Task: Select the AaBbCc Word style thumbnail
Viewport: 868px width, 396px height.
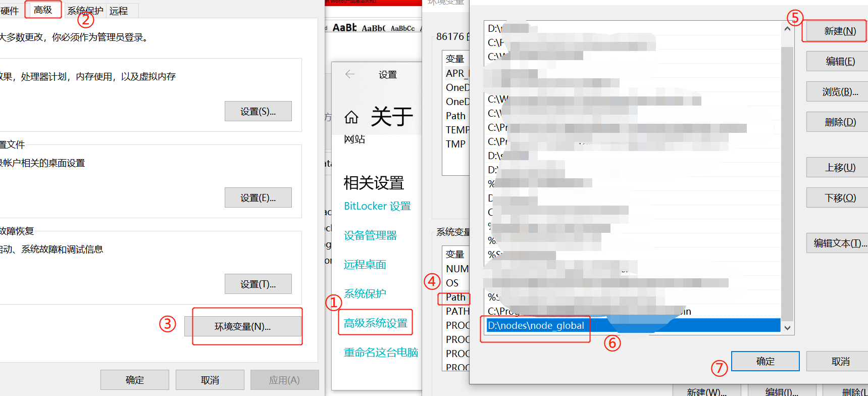Action: [403, 28]
